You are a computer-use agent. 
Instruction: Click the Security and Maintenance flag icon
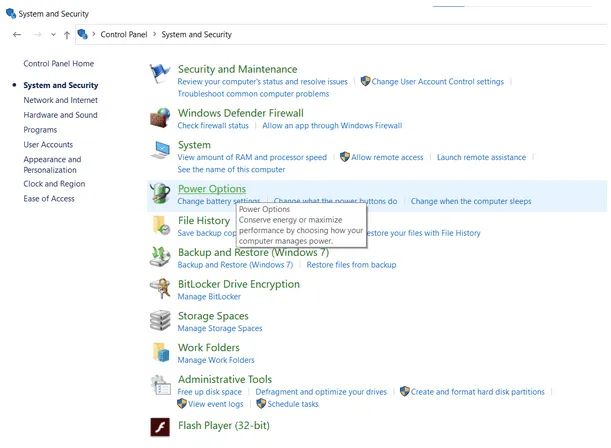pos(160,75)
